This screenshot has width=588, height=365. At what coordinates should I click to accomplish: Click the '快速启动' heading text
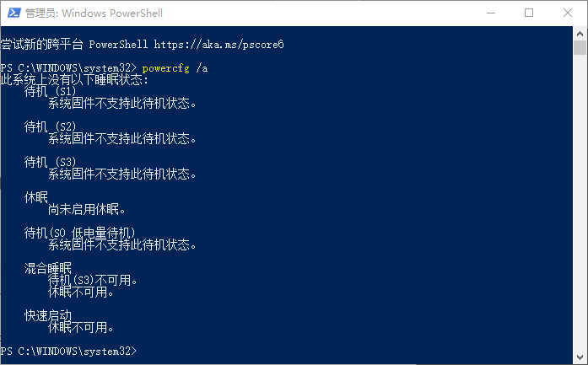tap(48, 315)
